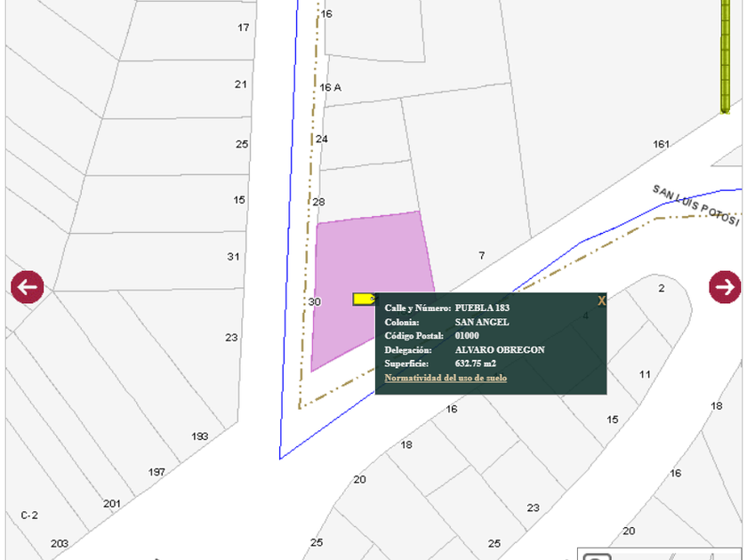The height and width of the screenshot is (560, 747).
Task: Click lot number 30 beside the pink parcel
Action: click(315, 302)
